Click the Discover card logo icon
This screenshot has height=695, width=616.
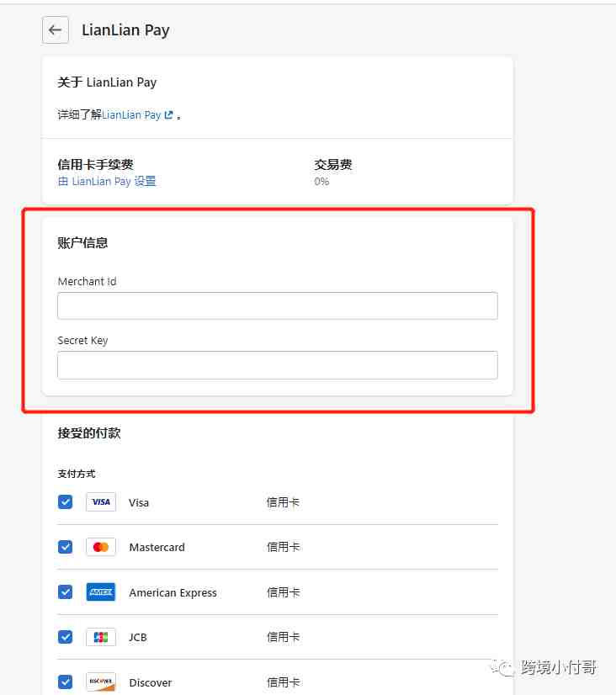[x=101, y=682]
